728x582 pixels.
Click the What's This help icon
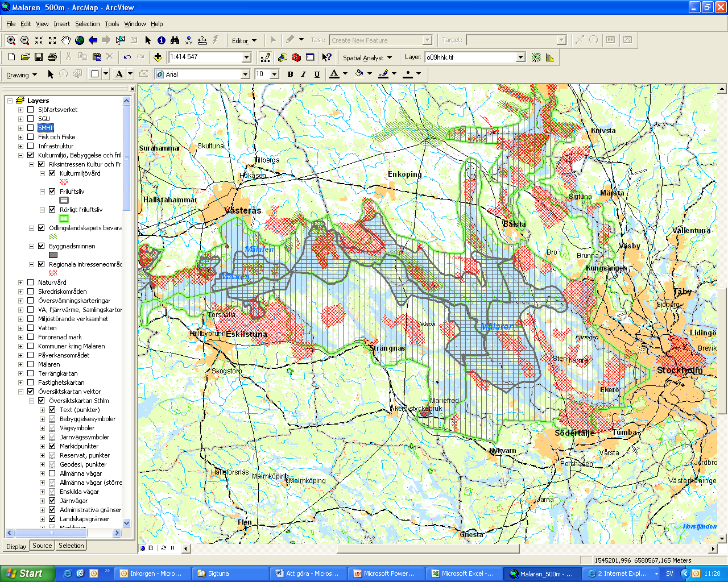pyautogui.click(x=326, y=57)
